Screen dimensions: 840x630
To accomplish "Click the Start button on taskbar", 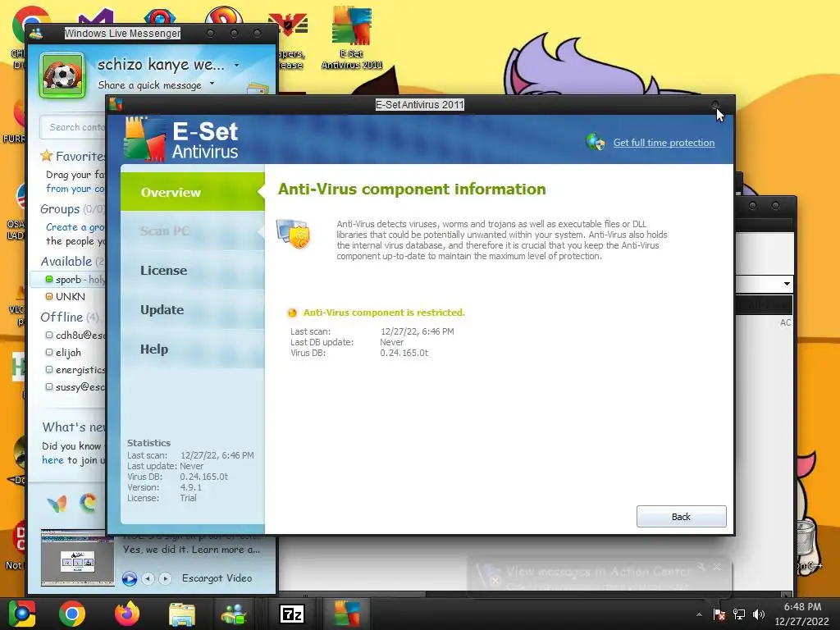I will tap(21, 614).
